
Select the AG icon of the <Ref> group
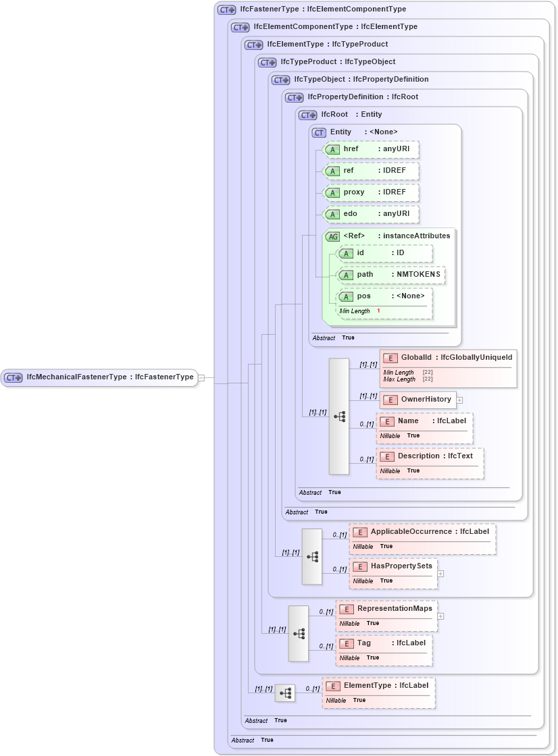pos(332,236)
